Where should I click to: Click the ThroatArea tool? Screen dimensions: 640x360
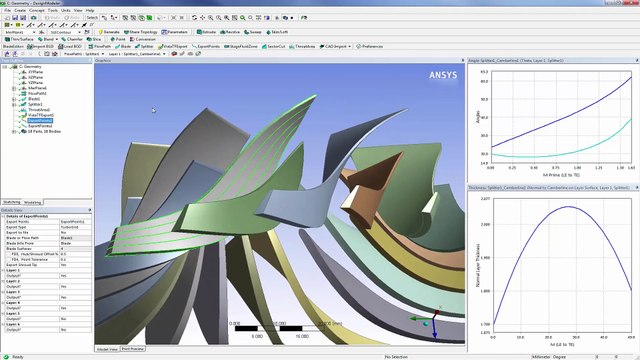tap(302, 47)
